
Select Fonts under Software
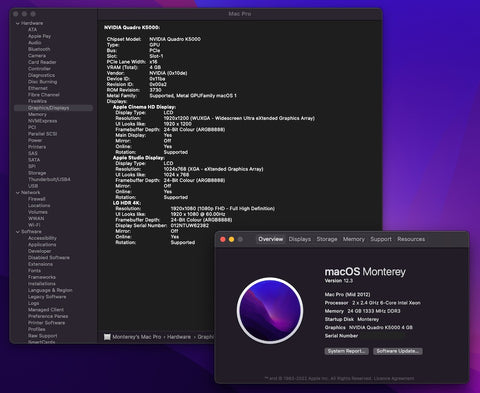click(x=34, y=271)
